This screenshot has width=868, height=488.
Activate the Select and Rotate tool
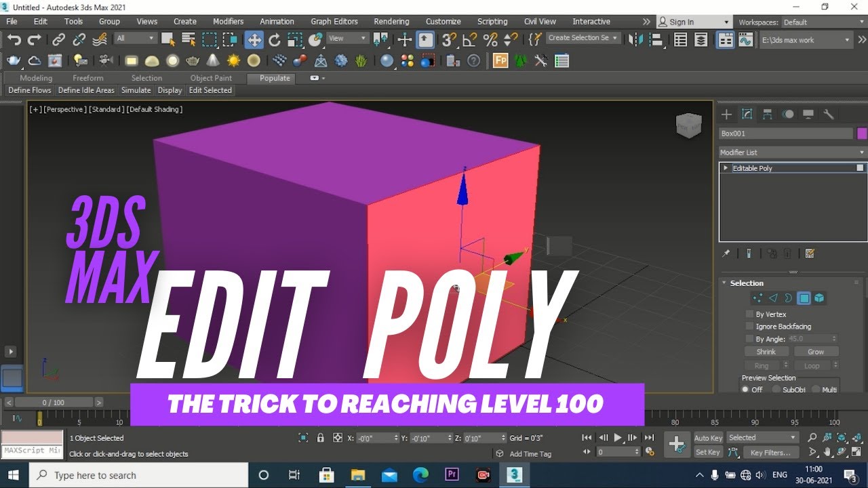[x=275, y=40]
